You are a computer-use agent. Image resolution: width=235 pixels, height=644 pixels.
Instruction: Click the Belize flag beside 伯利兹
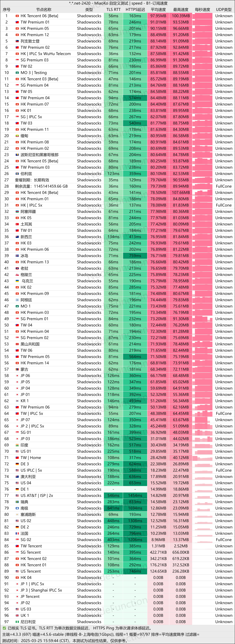pyautogui.click(x=17, y=174)
